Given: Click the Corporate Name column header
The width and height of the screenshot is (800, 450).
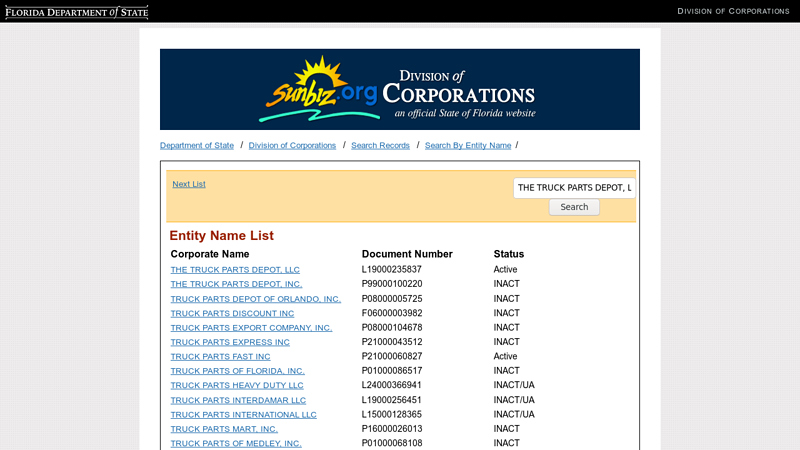Looking at the screenshot, I should click(x=210, y=254).
